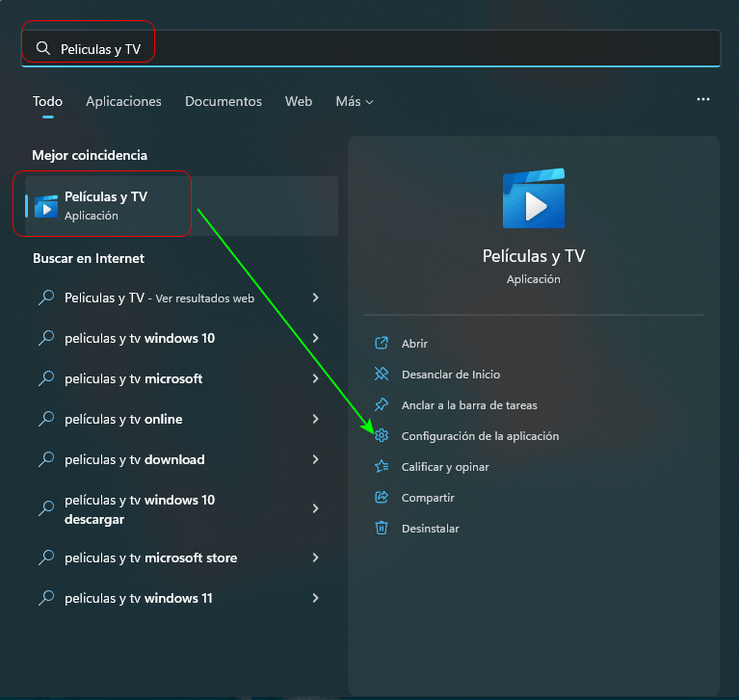Switch to the Aplicaciones tab
This screenshot has height=700, width=739.
pos(123,101)
